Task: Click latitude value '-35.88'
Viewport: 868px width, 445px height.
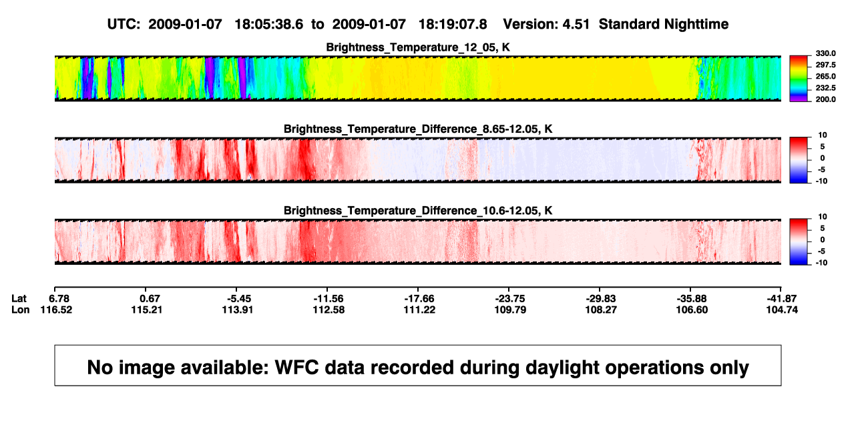Action: click(691, 298)
